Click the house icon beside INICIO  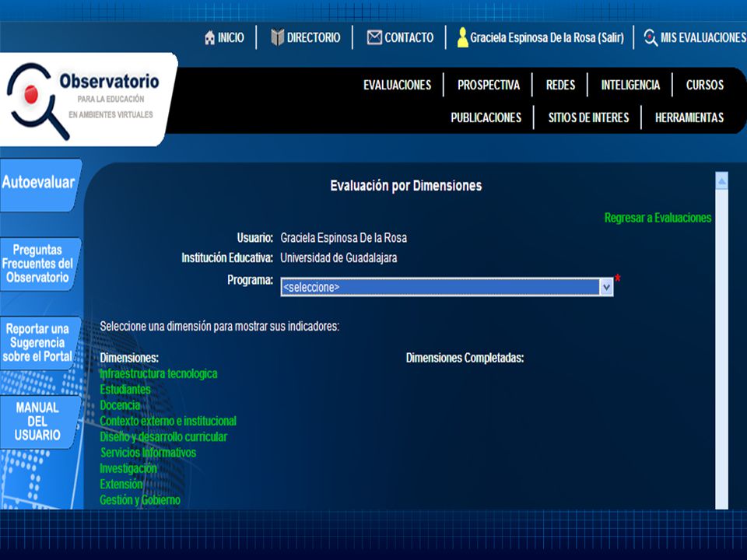(209, 37)
